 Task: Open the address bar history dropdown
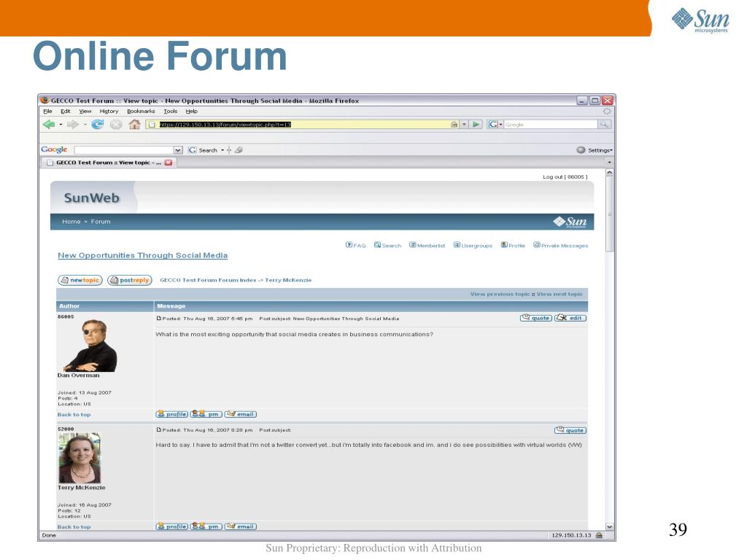464,124
